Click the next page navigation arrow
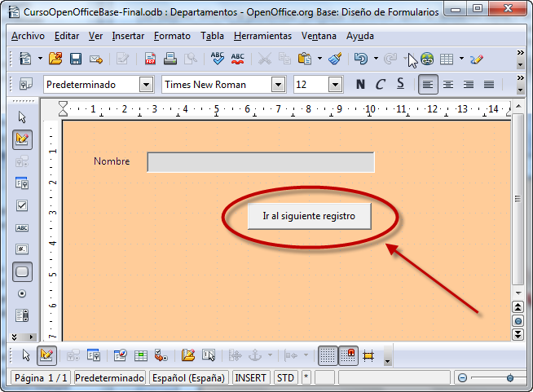 (518, 334)
